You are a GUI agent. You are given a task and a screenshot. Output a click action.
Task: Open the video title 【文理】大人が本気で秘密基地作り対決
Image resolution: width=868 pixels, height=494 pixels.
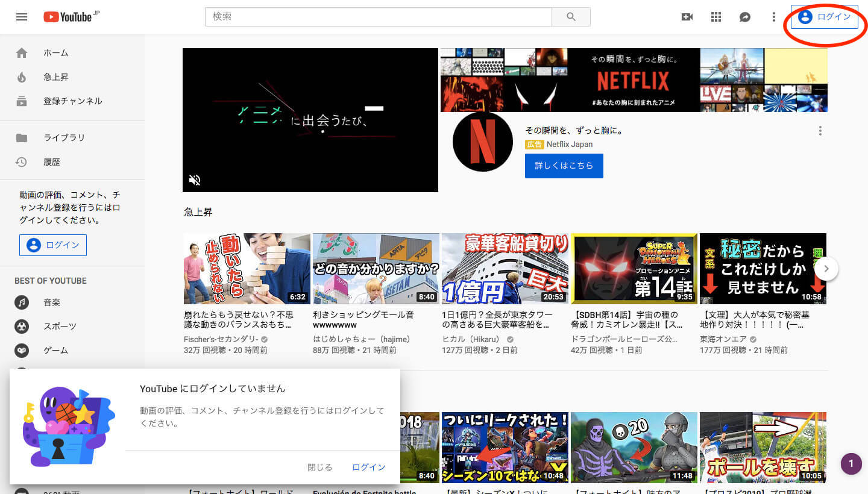click(756, 320)
